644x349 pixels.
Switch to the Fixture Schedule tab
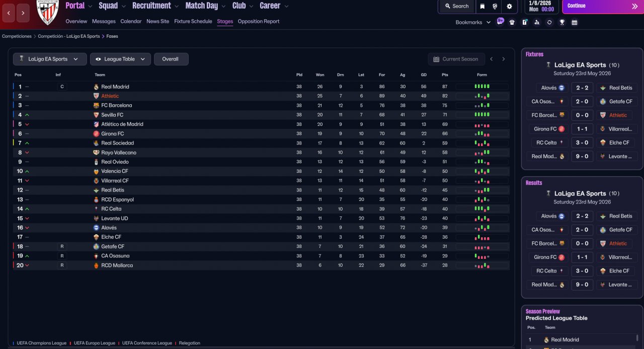click(x=193, y=22)
